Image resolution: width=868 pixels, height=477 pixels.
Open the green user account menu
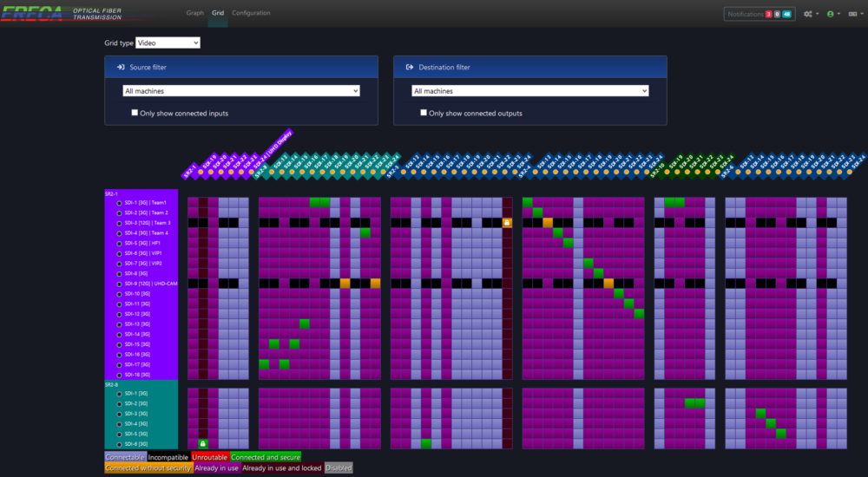[832, 14]
